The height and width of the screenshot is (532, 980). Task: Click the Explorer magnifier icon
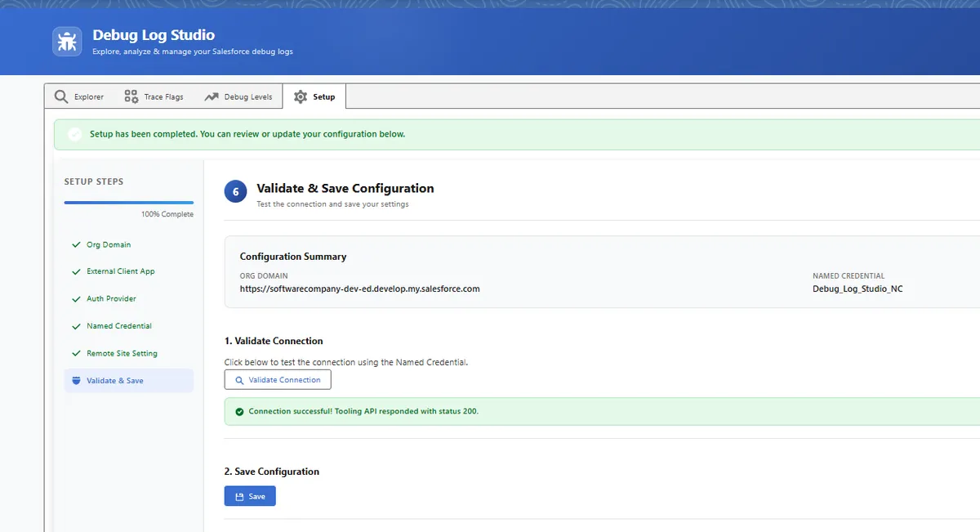[61, 96]
